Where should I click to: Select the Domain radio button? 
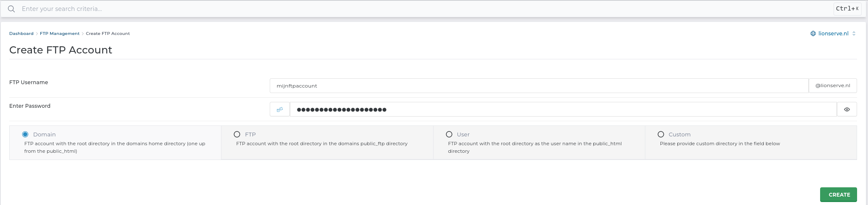click(25, 134)
